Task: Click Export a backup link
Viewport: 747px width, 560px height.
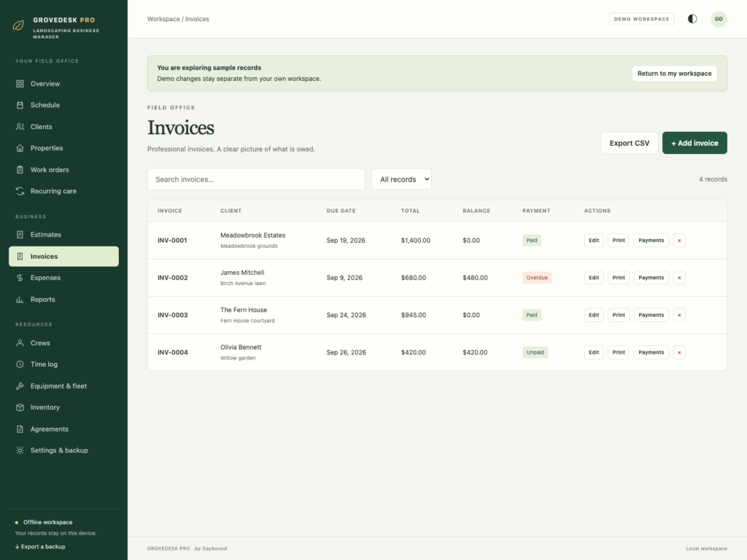Action: [40, 547]
